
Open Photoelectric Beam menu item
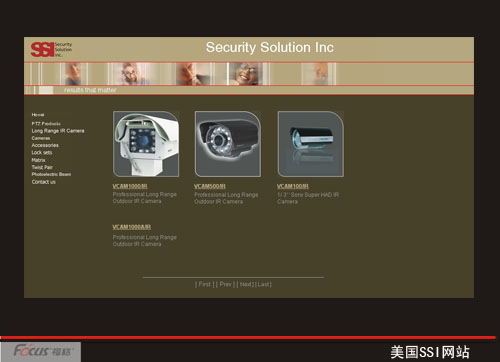click(x=51, y=174)
